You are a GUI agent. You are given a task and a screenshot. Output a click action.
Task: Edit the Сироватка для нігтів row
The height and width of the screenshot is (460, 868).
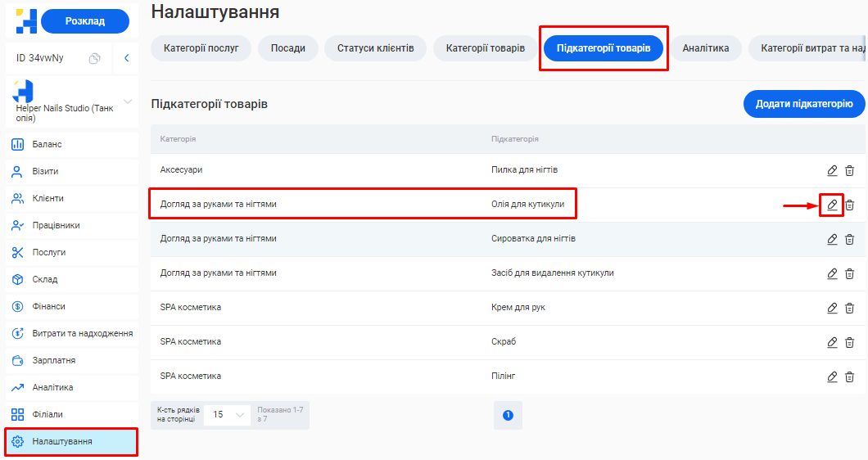click(832, 239)
